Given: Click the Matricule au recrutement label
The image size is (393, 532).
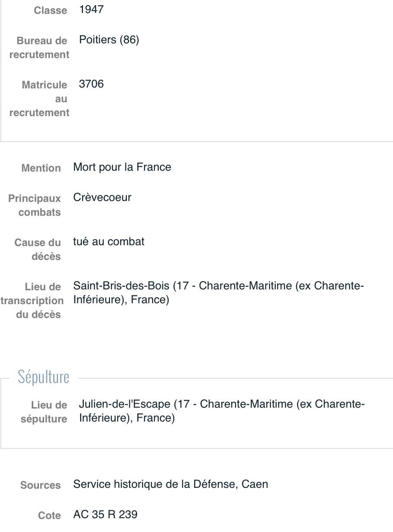Looking at the screenshot, I should [x=39, y=99].
